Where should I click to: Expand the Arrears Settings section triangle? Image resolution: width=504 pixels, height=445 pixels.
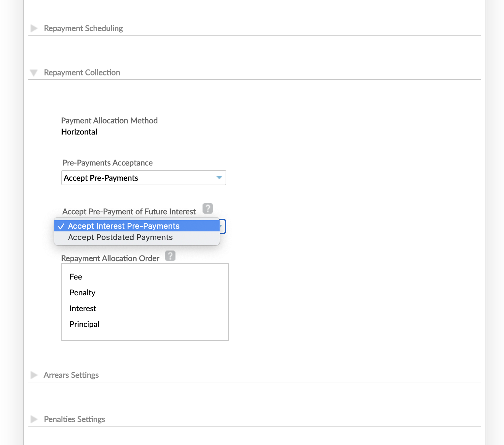[x=34, y=375]
